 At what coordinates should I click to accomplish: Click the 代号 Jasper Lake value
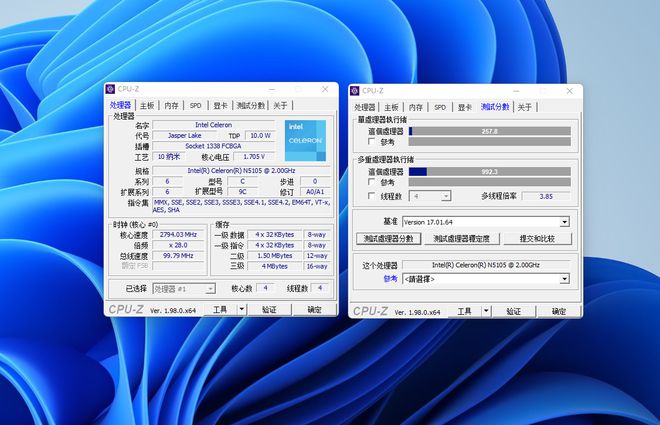pyautogui.click(x=184, y=135)
